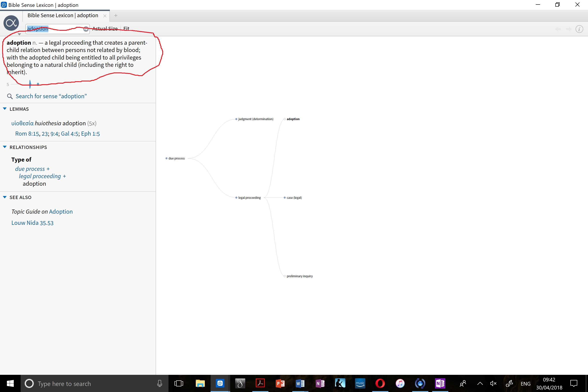Collapse the RELATIONSHIPS section
This screenshot has height=392, width=588.
[5, 147]
